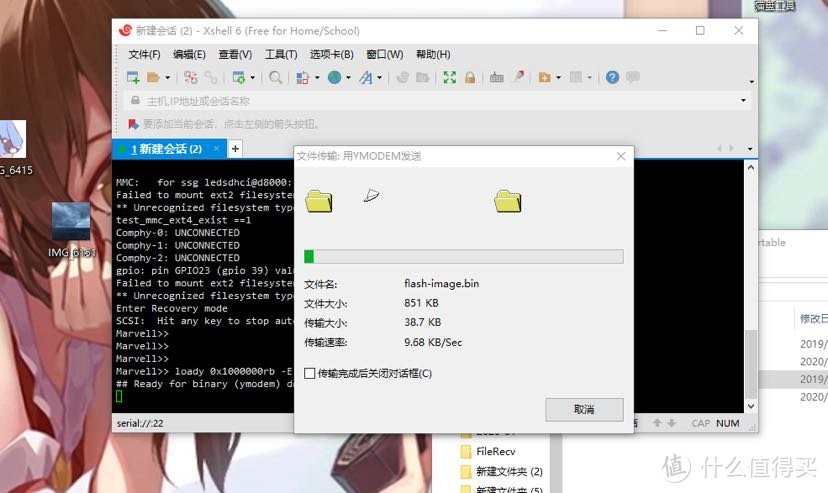828x493 pixels.
Task: Expand the Open session dropdown arrow
Action: 167,78
